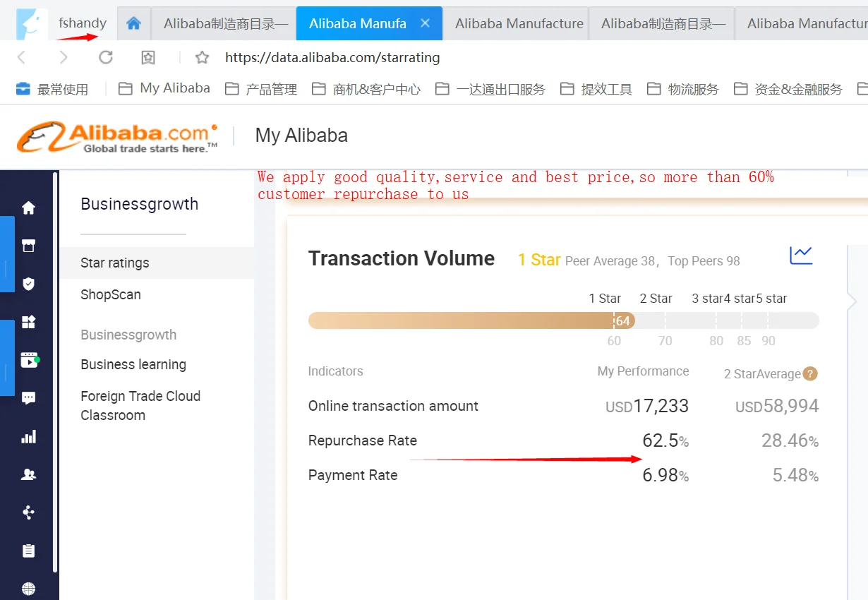Open clipboard orders icon in sidebar
Image resolution: width=868 pixels, height=600 pixels.
coord(28,551)
